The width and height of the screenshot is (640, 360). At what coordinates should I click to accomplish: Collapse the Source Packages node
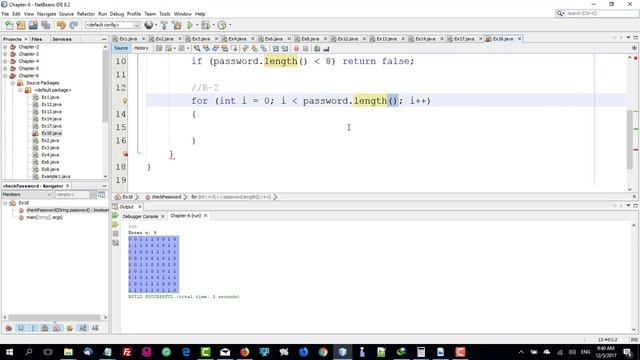point(13,83)
